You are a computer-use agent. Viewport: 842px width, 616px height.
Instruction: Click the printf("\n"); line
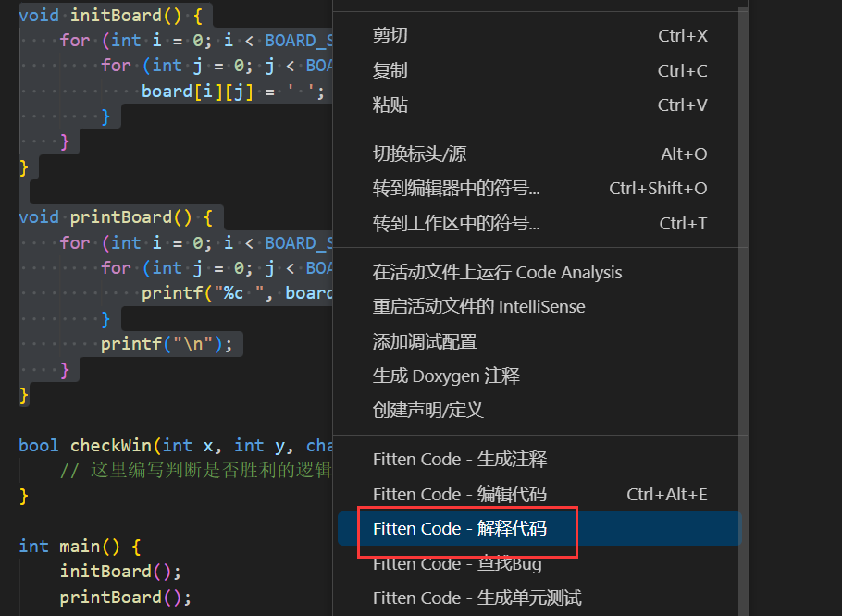167,343
